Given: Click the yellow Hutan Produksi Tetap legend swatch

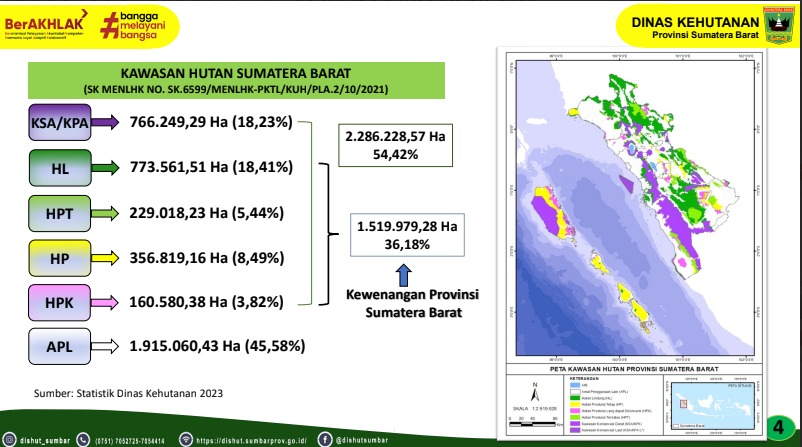Looking at the screenshot, I should [572, 403].
